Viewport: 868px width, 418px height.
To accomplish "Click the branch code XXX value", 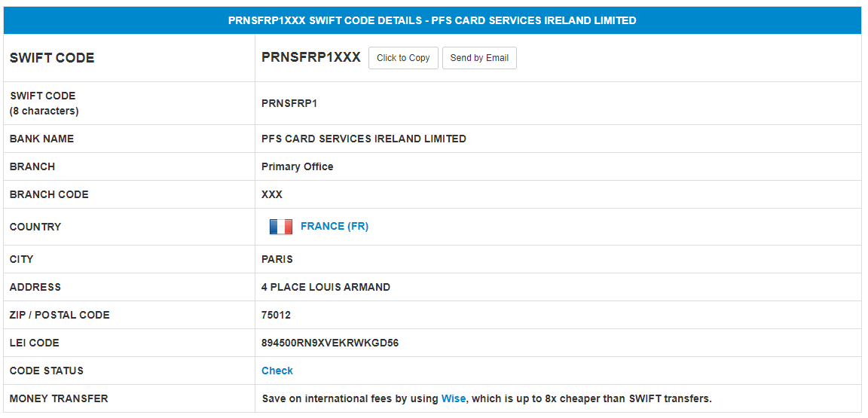I will (x=272, y=195).
